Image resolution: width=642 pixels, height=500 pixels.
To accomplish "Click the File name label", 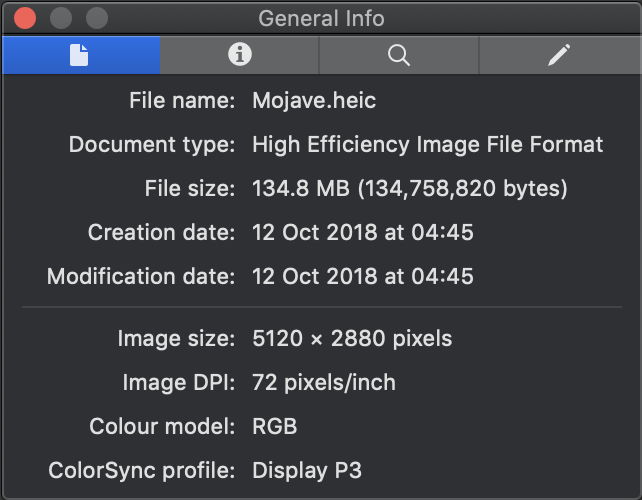I will [182, 101].
